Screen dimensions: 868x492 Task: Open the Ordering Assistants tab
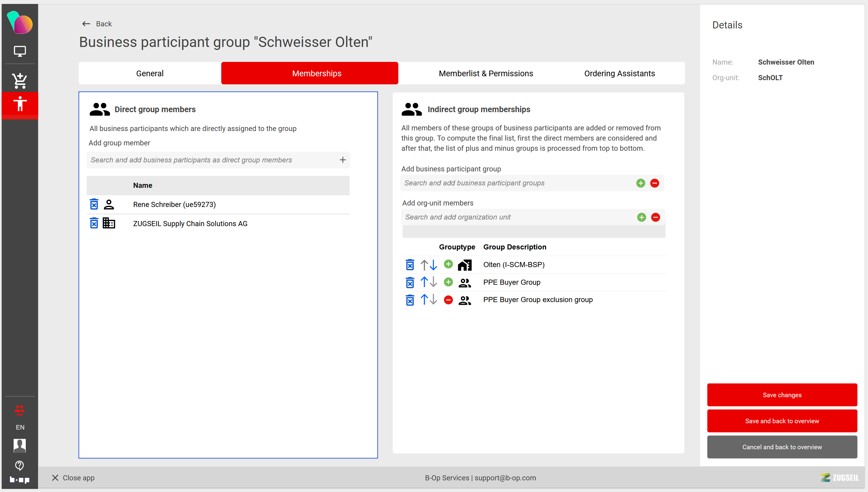(619, 73)
